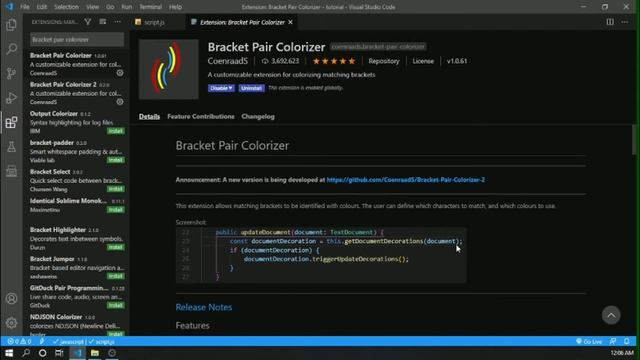The height and width of the screenshot is (360, 640).
Task: Open Windows Start menu
Action: pyautogui.click(x=9, y=353)
